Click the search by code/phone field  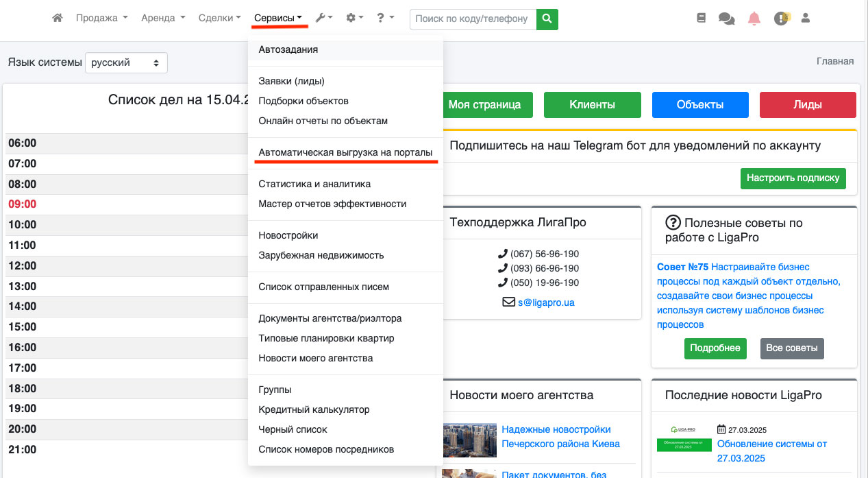473,19
